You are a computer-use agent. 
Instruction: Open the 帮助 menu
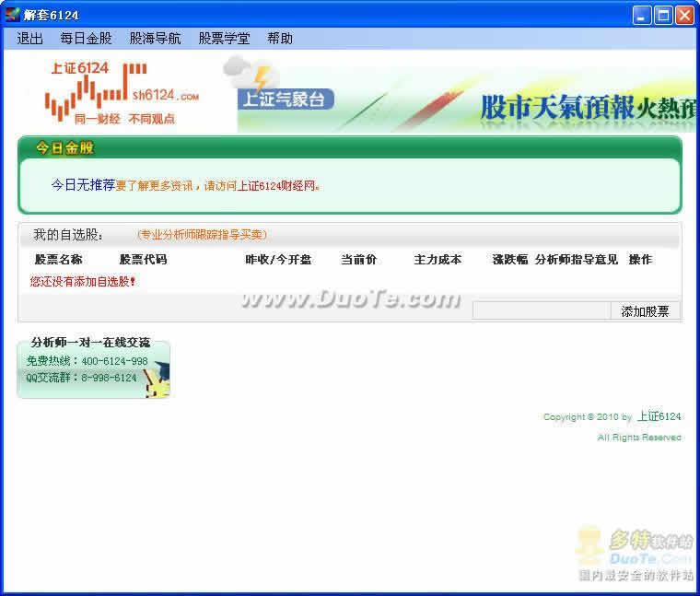[280, 39]
